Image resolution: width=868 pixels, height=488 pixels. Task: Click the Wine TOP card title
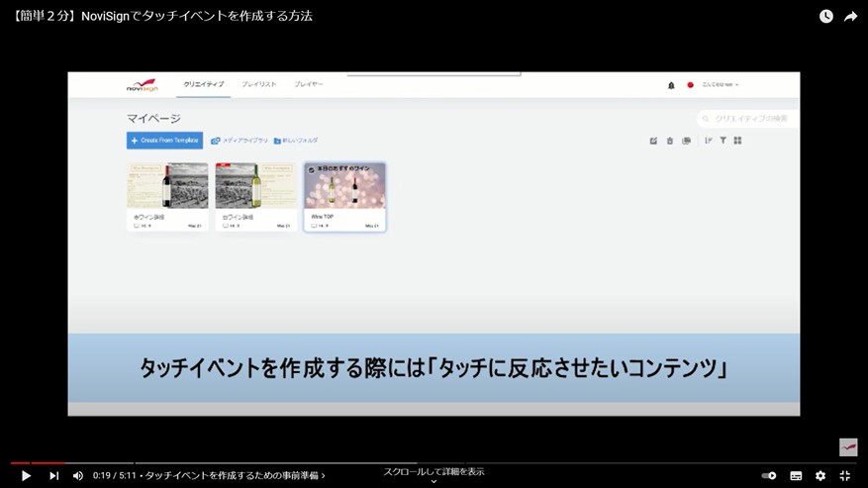tap(323, 217)
